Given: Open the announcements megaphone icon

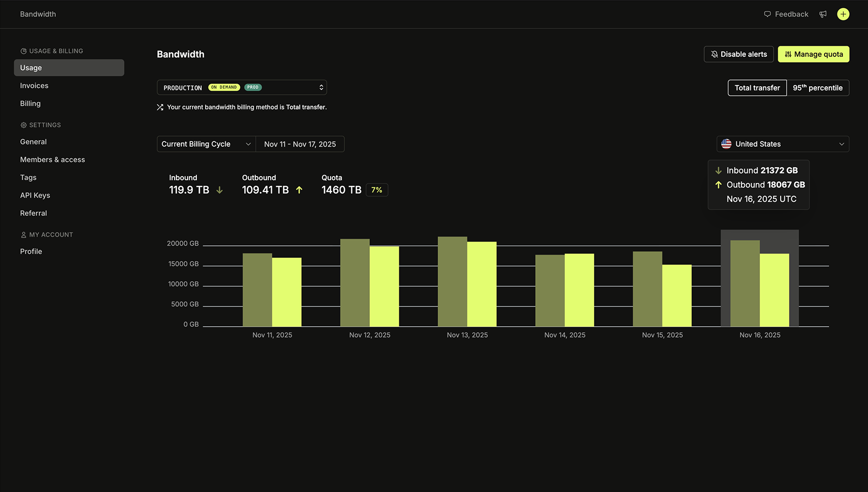Looking at the screenshot, I should (x=823, y=14).
